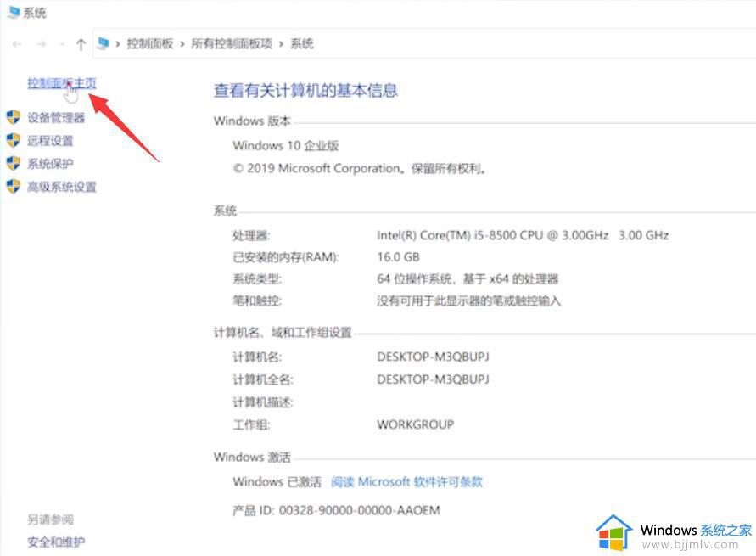Click the WORKGROUP value
The height and width of the screenshot is (556, 756).
(416, 424)
